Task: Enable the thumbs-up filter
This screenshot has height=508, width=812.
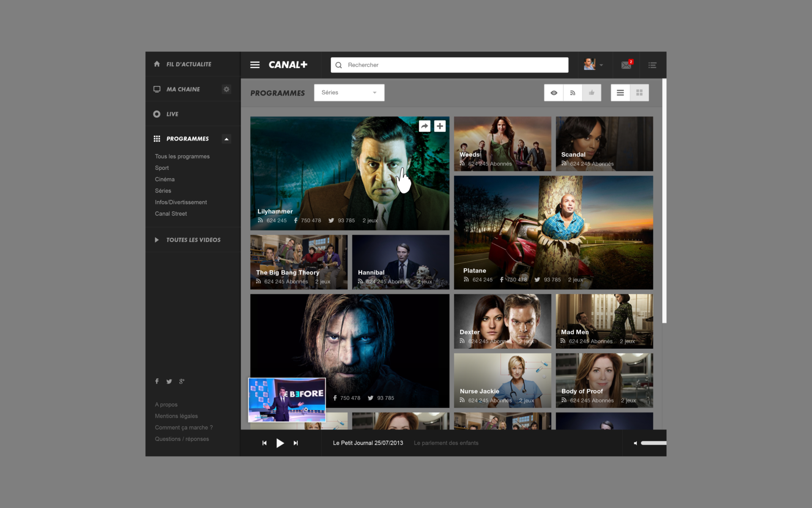Action: (x=592, y=92)
